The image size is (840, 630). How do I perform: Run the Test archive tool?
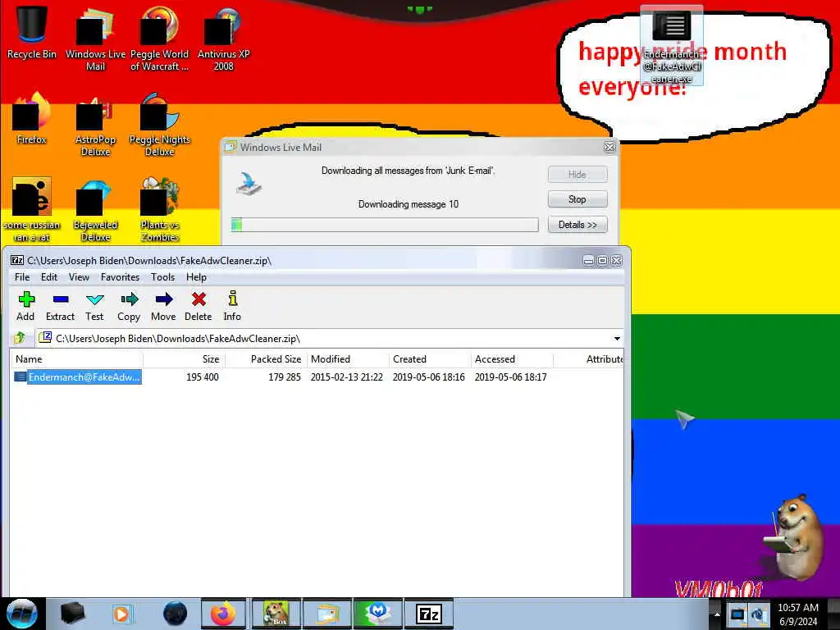coord(94,307)
